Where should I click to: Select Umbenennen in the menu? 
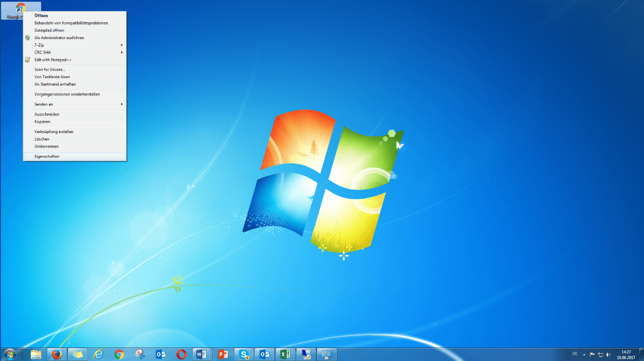[x=75, y=147]
